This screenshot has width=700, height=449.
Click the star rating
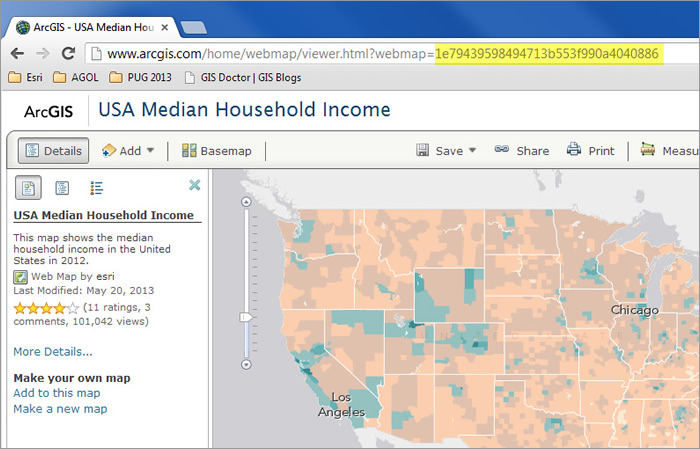click(46, 308)
